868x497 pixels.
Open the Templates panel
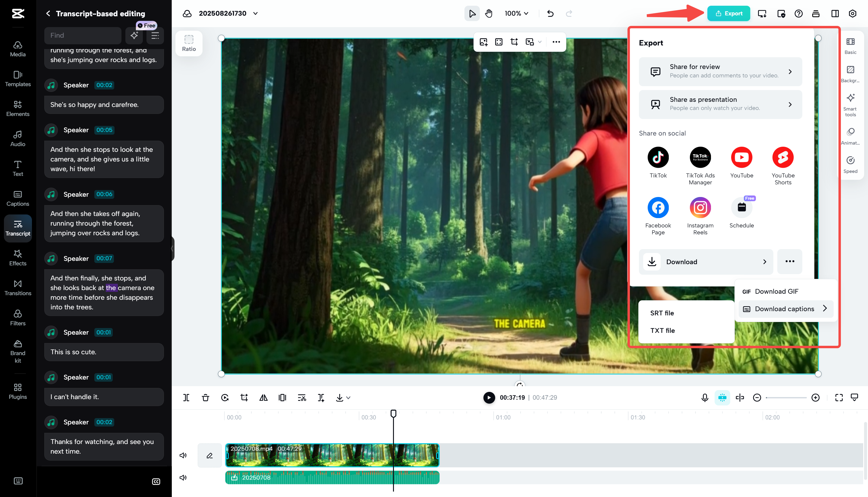click(x=18, y=79)
